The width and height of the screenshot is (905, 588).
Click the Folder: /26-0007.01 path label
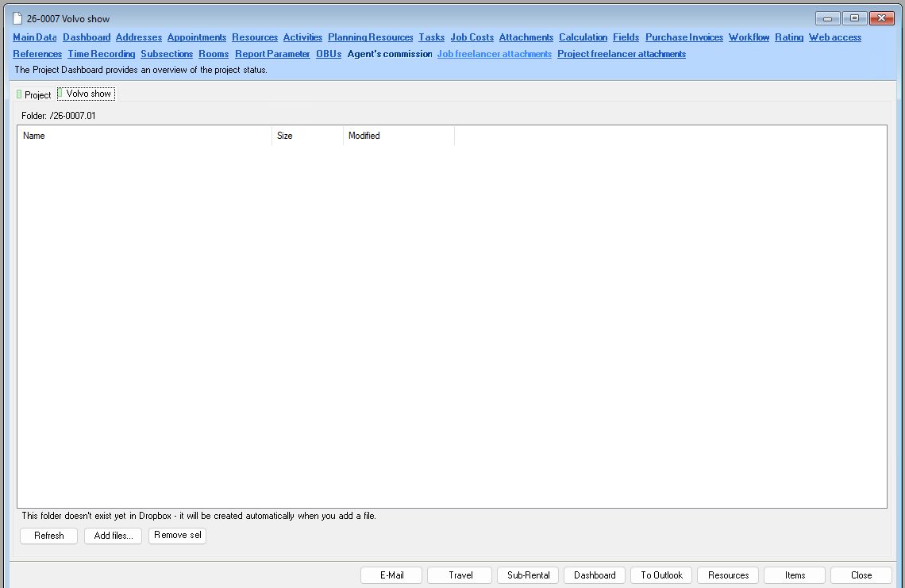[x=58, y=115]
